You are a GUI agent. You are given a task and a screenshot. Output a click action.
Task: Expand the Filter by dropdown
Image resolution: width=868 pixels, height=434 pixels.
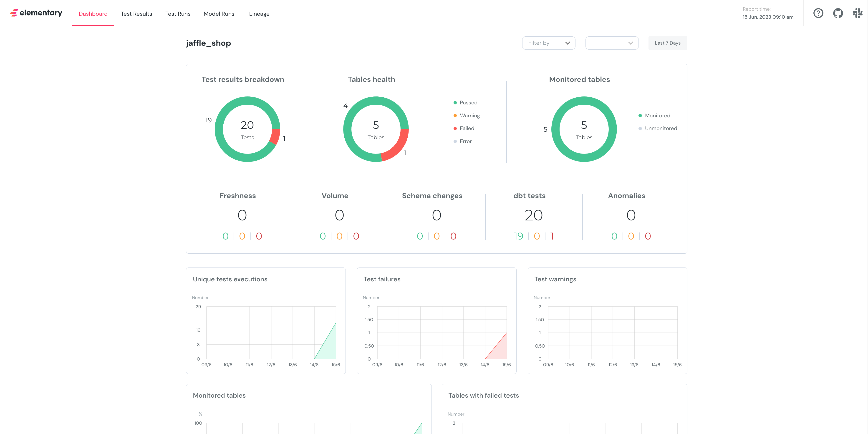pos(543,43)
